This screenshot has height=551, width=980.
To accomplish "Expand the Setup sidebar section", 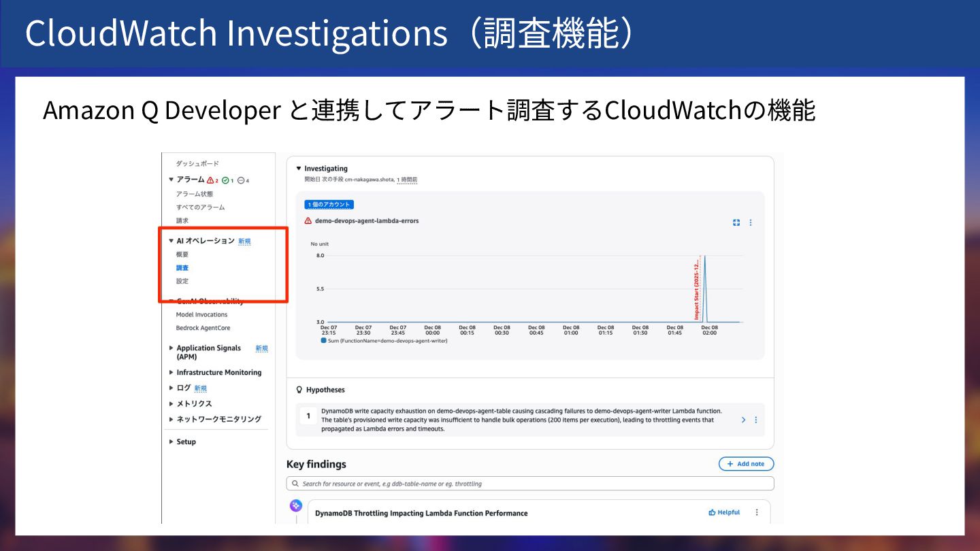I will (171, 441).
